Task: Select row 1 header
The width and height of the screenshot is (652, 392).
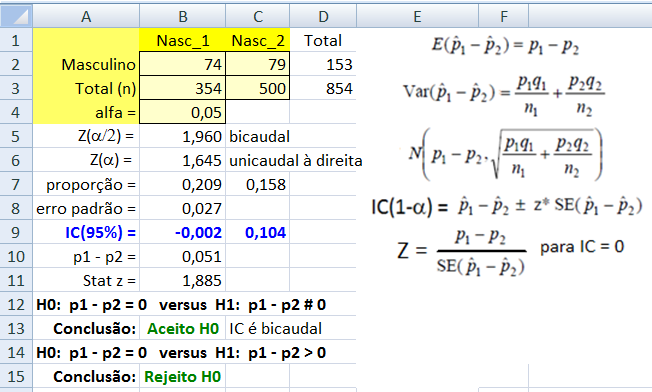Action: pos(16,40)
